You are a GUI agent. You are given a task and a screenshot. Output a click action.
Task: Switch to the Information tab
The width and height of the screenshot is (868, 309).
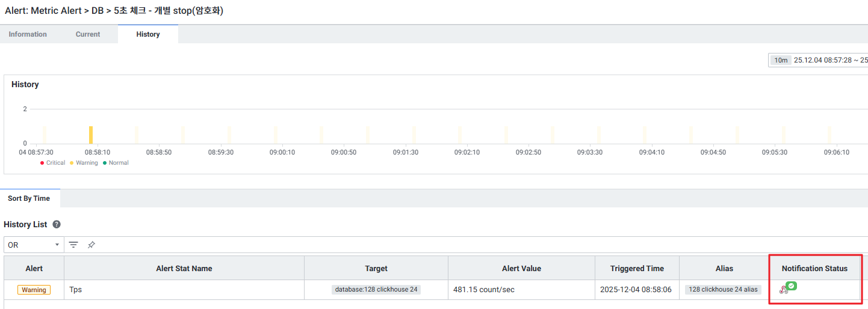pyautogui.click(x=28, y=34)
